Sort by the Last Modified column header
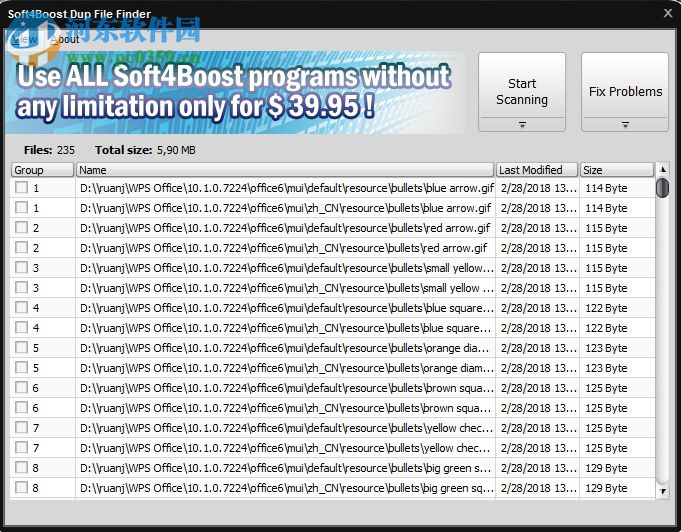The width and height of the screenshot is (681, 532). [x=537, y=170]
